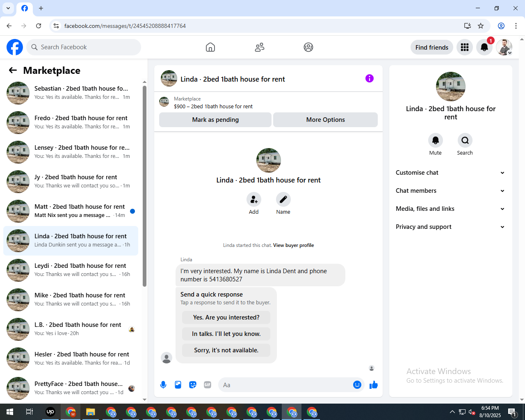The width and height of the screenshot is (525, 420).
Task: Open PrettyFace's conversation
Action: [71, 388]
